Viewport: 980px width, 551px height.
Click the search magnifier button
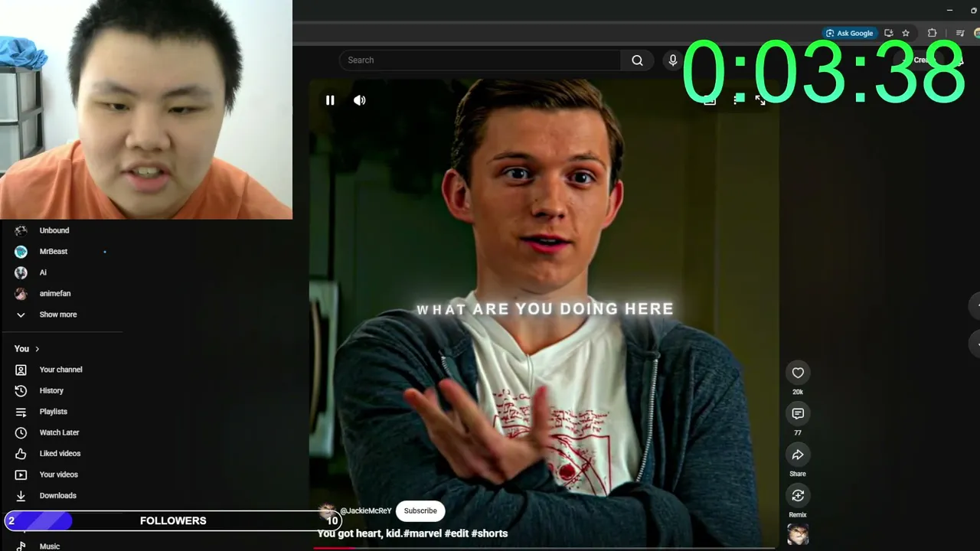637,60
